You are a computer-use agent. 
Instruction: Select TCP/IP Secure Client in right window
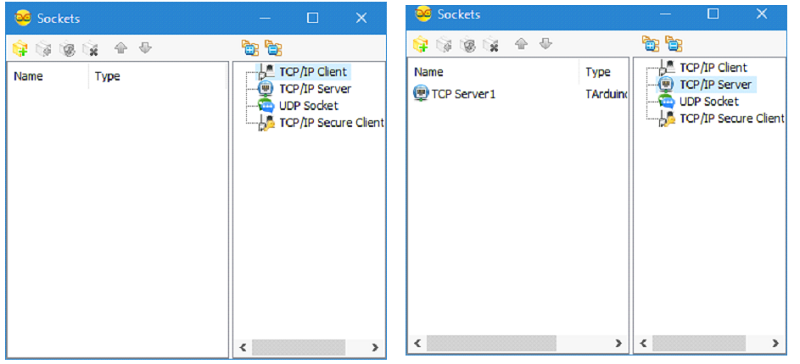point(732,118)
